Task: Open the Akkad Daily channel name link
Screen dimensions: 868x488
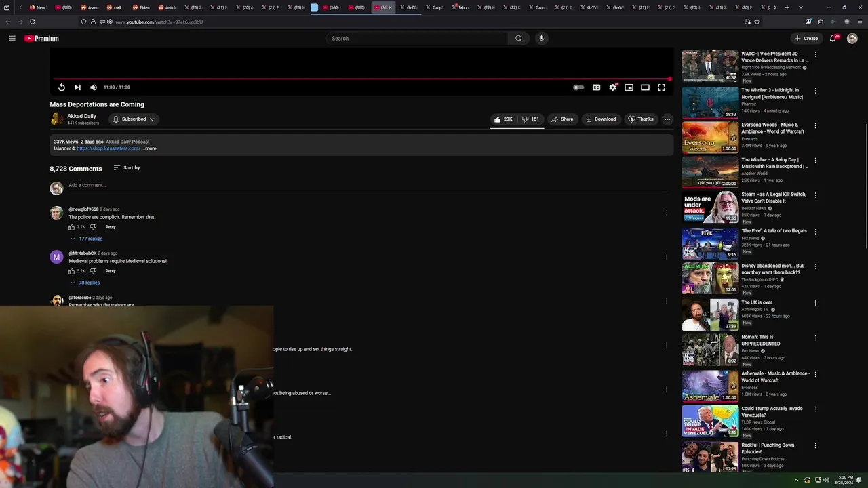Action: point(81,116)
